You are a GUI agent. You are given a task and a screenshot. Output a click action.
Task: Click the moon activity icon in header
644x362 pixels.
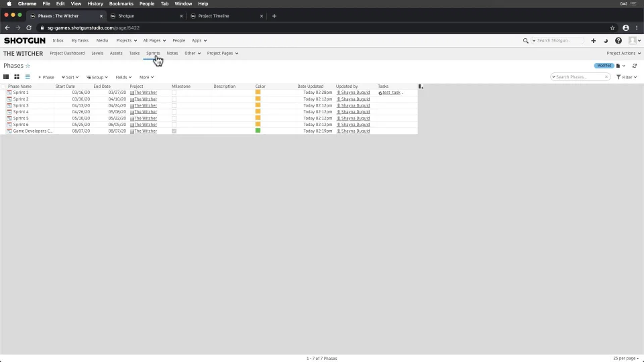(605, 41)
